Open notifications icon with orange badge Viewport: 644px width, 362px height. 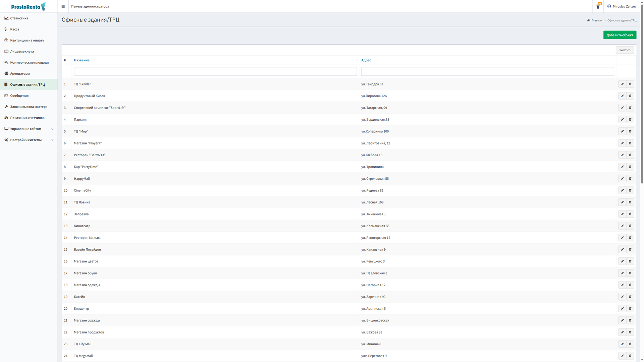[x=598, y=6]
